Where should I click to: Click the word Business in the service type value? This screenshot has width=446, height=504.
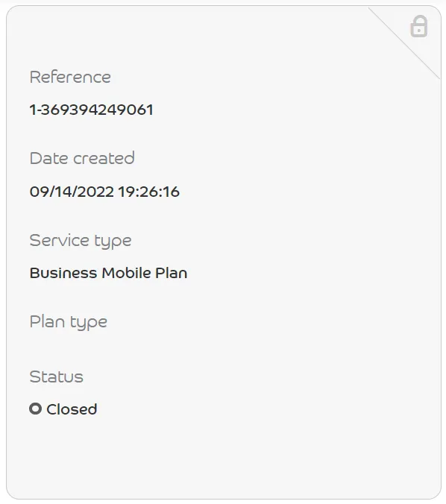(63, 273)
